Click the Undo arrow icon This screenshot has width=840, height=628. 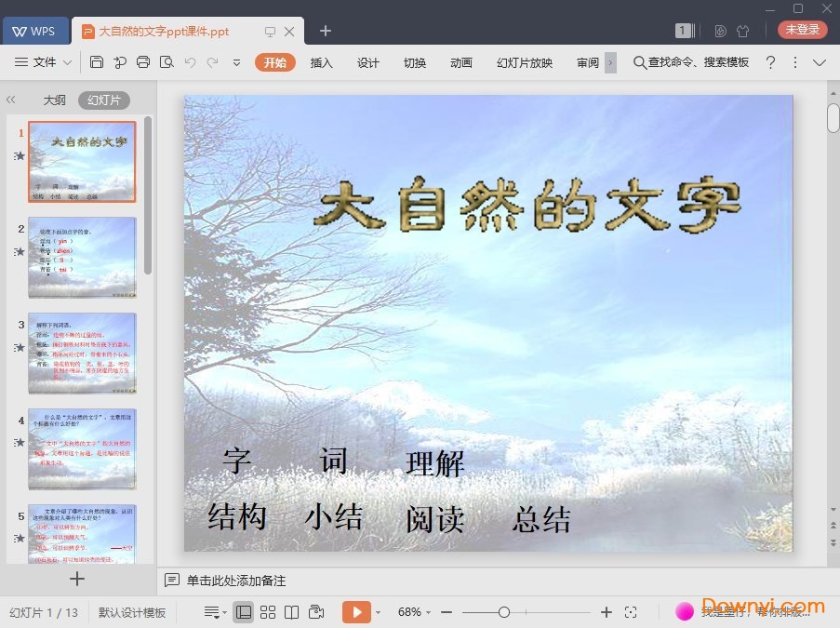pos(191,62)
